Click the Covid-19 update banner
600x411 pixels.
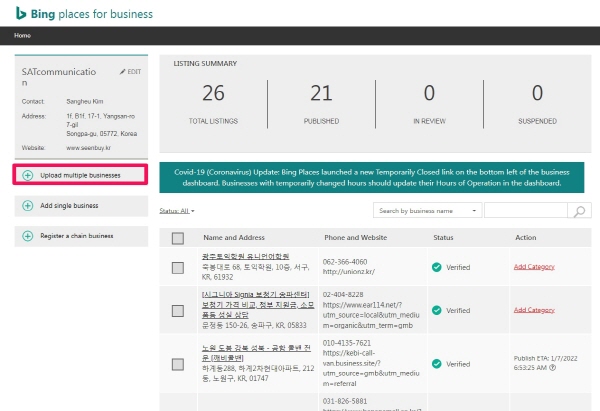click(372, 178)
